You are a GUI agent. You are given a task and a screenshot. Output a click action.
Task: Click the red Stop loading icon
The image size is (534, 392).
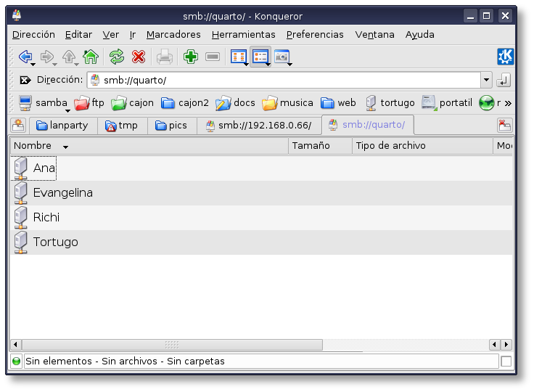[138, 57]
